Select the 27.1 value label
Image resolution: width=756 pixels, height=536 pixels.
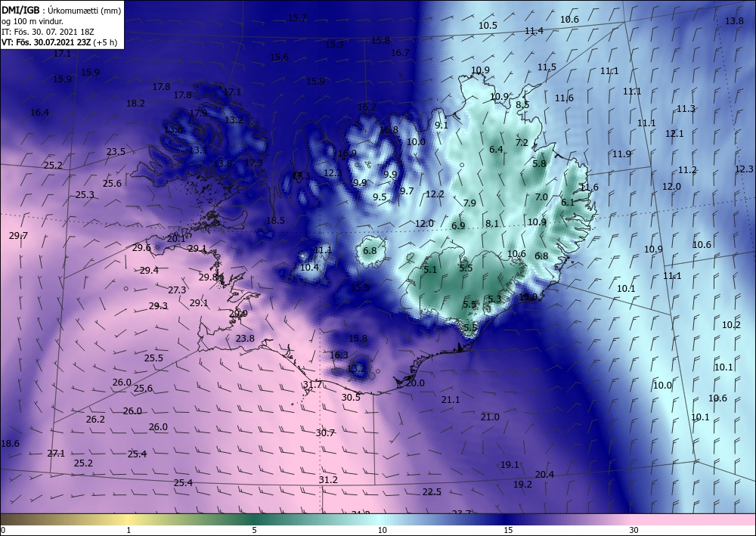(x=56, y=453)
